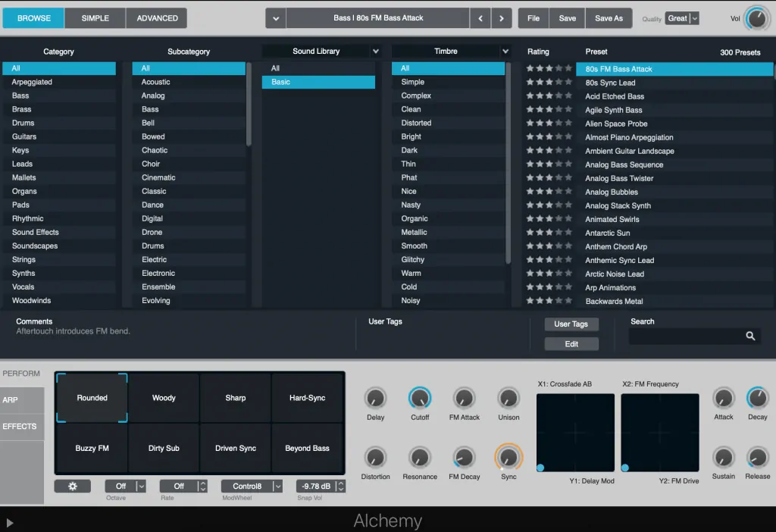
Task: Click the Cutoff knob
Action: (x=420, y=399)
